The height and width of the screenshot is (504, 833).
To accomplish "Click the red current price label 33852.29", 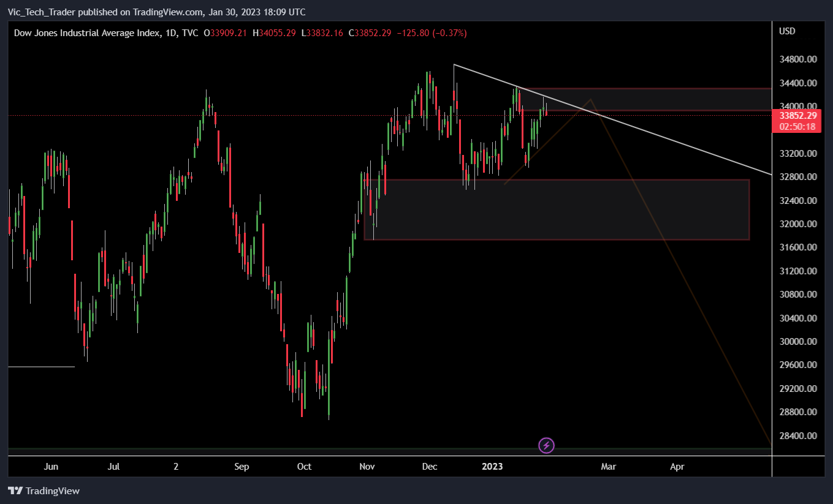I will pyautogui.click(x=798, y=116).
